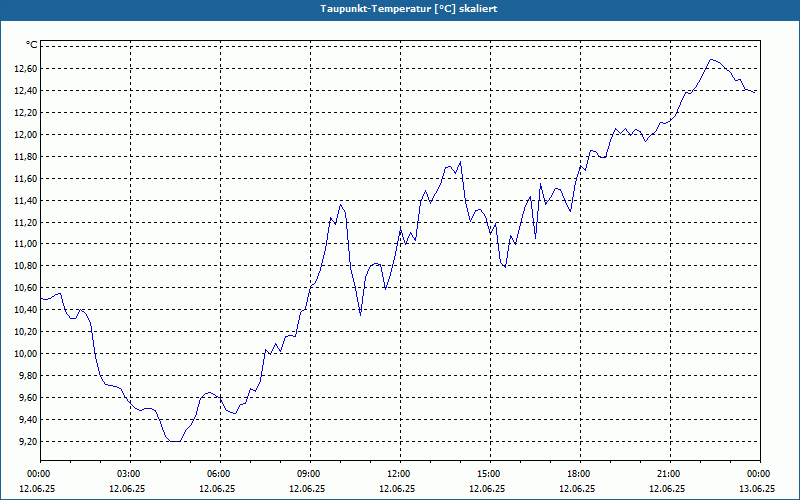Click the 11,80 y-axis value
This screenshot has width=800, height=500.
pos(28,156)
